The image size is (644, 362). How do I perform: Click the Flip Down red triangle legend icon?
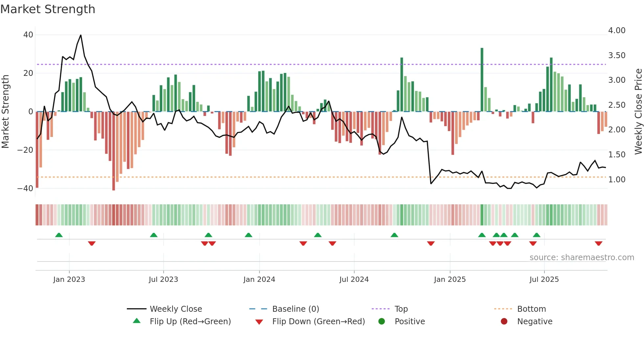coord(259,322)
